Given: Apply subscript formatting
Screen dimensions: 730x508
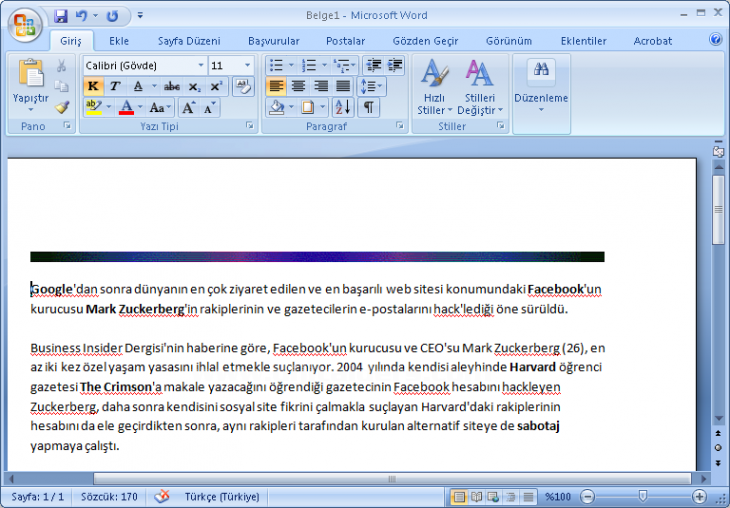Looking at the screenshot, I should click(x=194, y=86).
